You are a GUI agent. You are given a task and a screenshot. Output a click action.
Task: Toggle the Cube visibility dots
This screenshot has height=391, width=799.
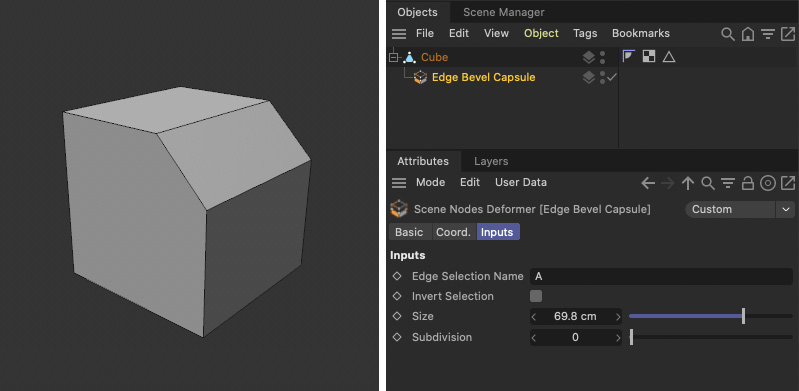point(603,57)
